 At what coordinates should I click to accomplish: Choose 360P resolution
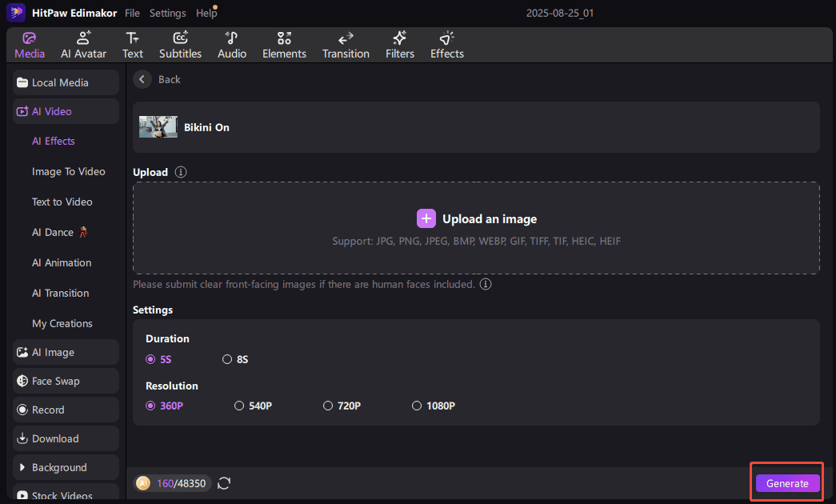164,406
